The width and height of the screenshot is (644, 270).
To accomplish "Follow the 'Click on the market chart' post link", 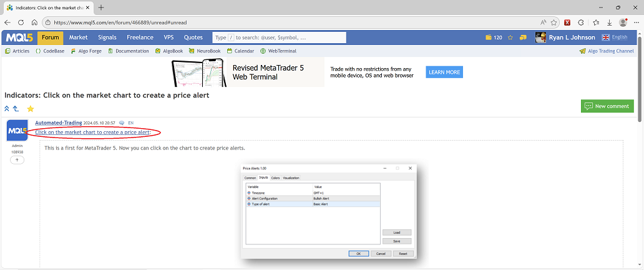I will click(93, 132).
